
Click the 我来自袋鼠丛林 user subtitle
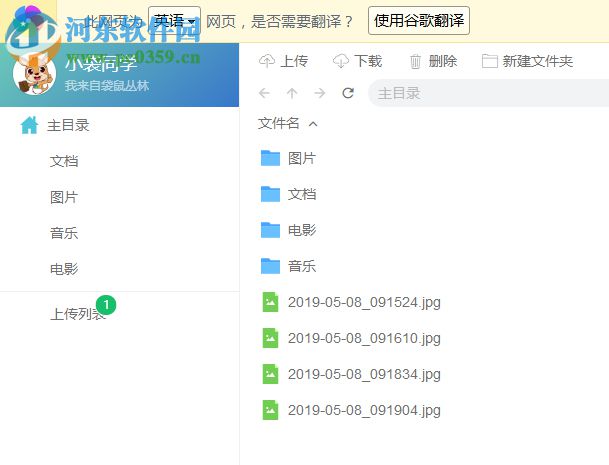[x=107, y=85]
